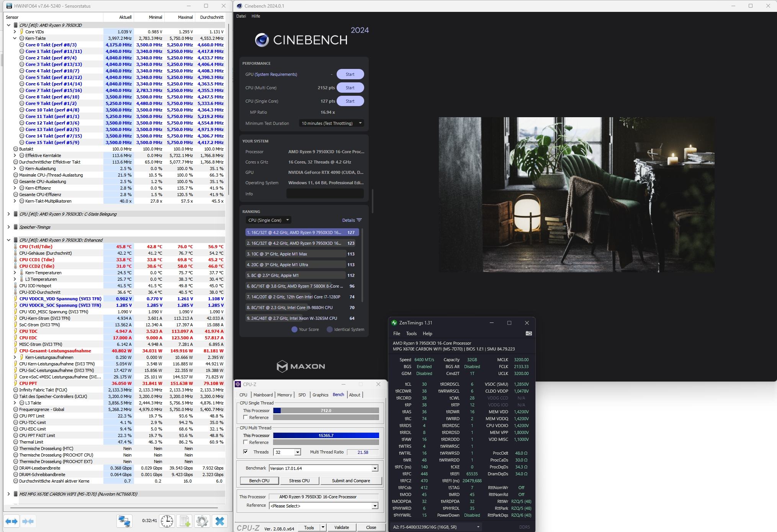Viewport: 777px width, 532px height.
Task: Click the ZenTimings copy/export icon
Action: pyautogui.click(x=527, y=335)
